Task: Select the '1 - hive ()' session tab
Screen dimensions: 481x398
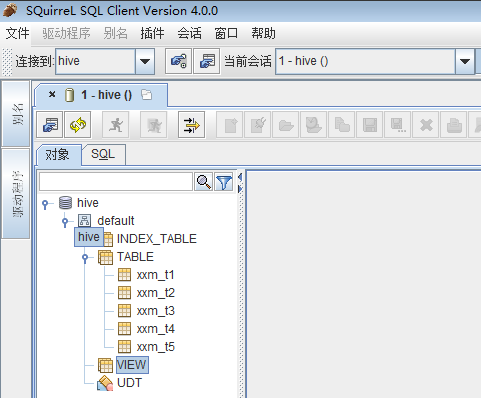Action: pyautogui.click(x=100, y=95)
